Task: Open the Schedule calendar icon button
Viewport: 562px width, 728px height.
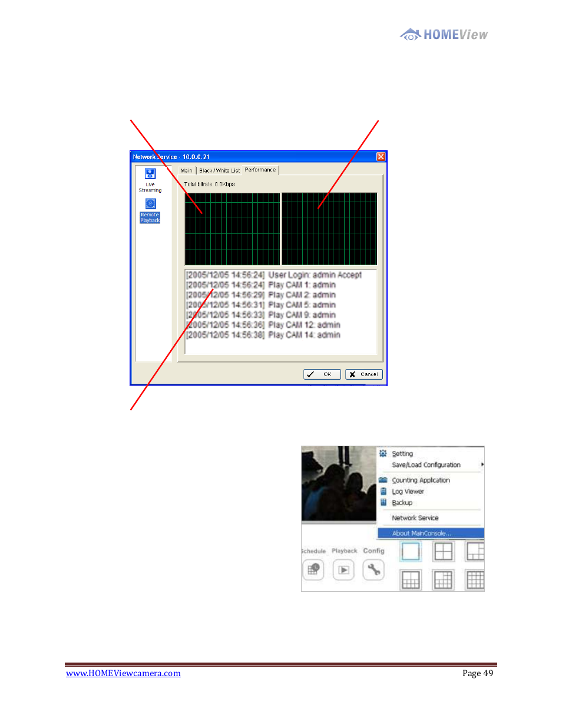Action: 313,570
